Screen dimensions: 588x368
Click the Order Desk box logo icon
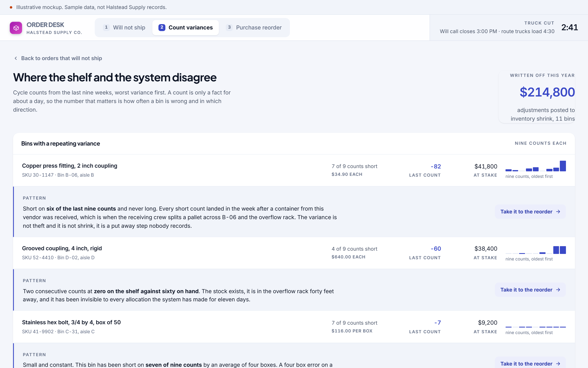pyautogui.click(x=16, y=28)
